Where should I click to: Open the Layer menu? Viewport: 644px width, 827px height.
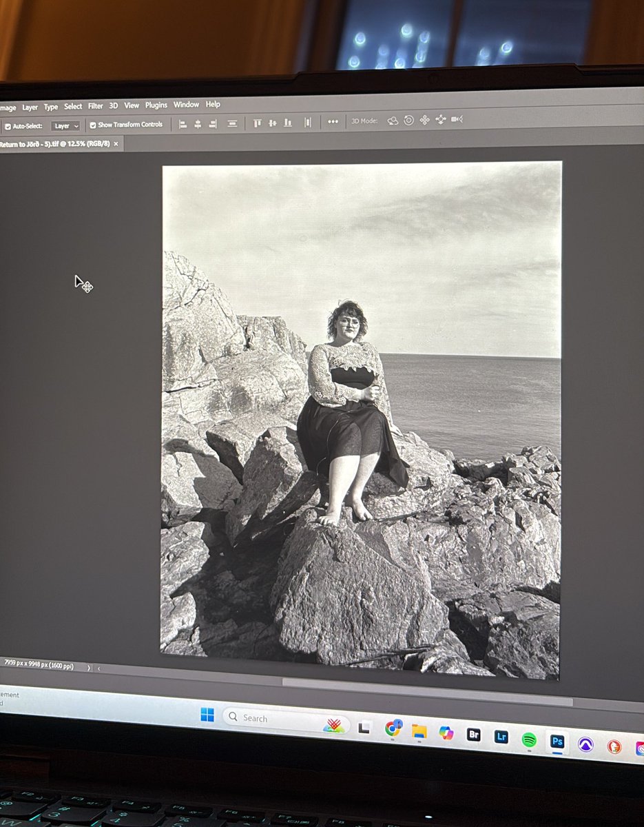[x=30, y=108]
